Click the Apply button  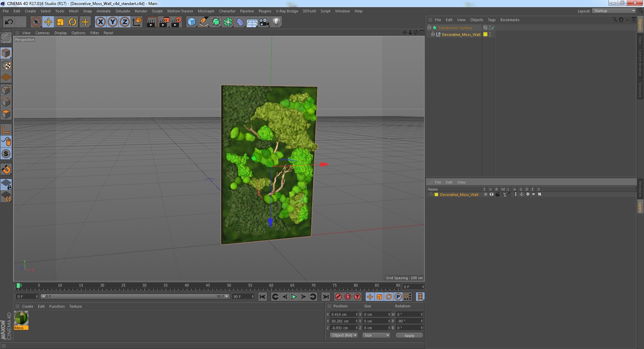409,336
